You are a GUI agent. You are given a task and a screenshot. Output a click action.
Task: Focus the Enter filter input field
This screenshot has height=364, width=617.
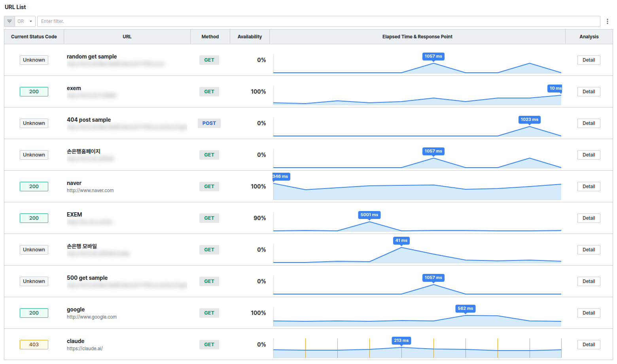click(x=319, y=21)
